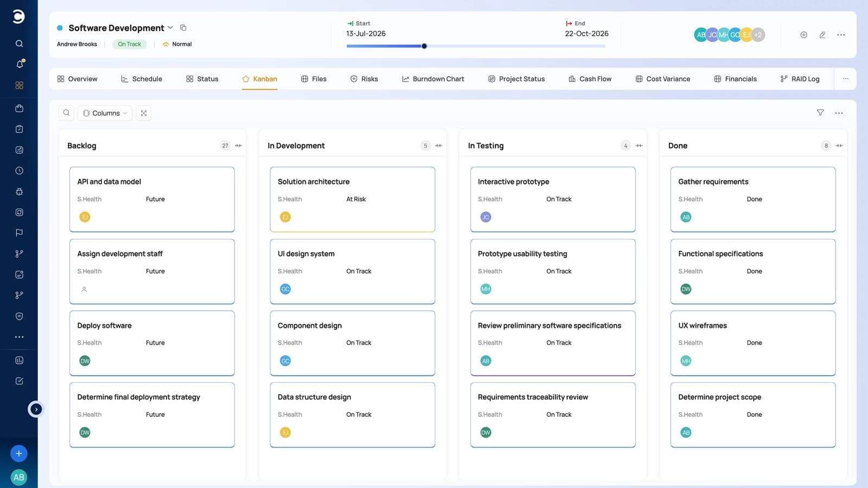Expand the sidebar with arrow button
868x488 pixels.
[x=36, y=409]
